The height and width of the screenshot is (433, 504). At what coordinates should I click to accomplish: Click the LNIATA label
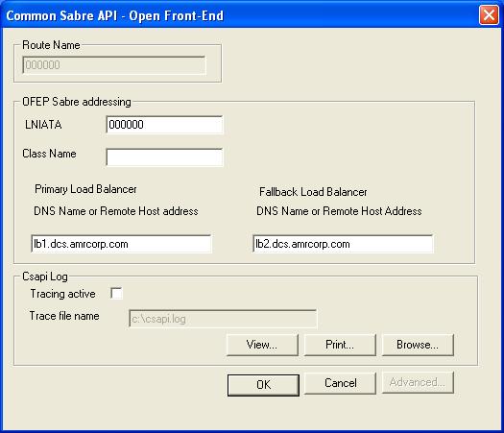pos(43,125)
